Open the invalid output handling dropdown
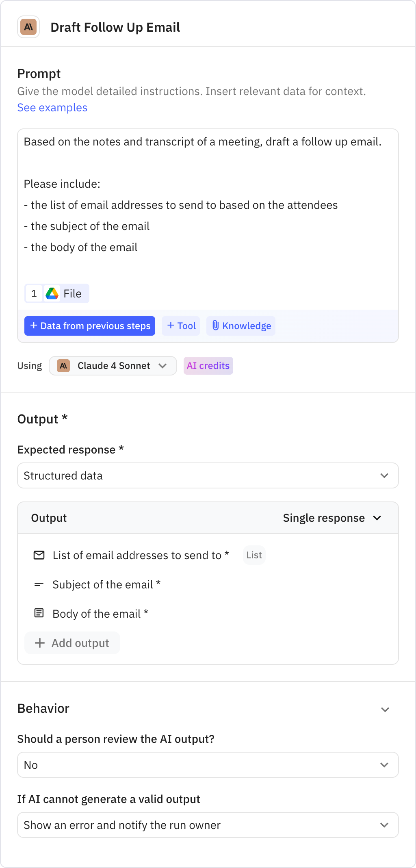416x868 pixels. coord(208,825)
